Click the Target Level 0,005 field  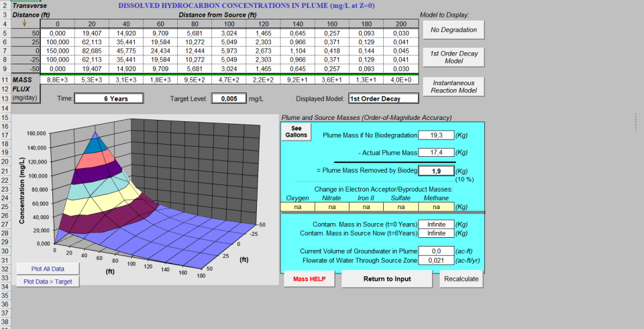229,98
